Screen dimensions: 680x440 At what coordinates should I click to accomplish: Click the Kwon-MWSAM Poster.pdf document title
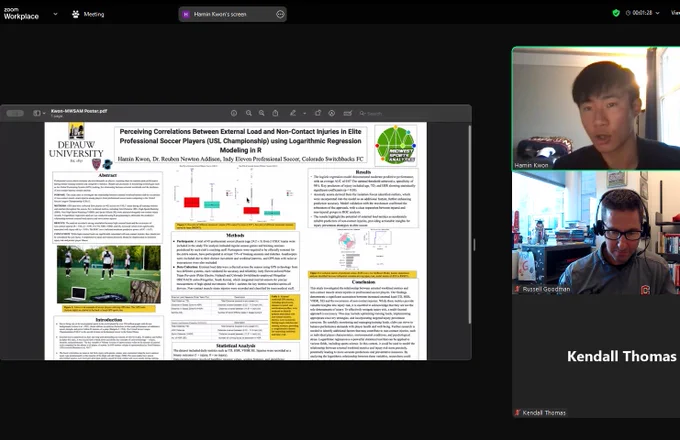[79, 111]
